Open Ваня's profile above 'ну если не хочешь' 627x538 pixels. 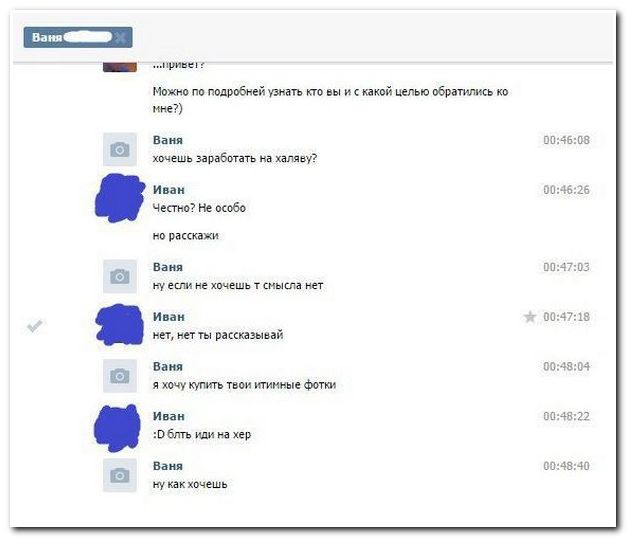168,267
